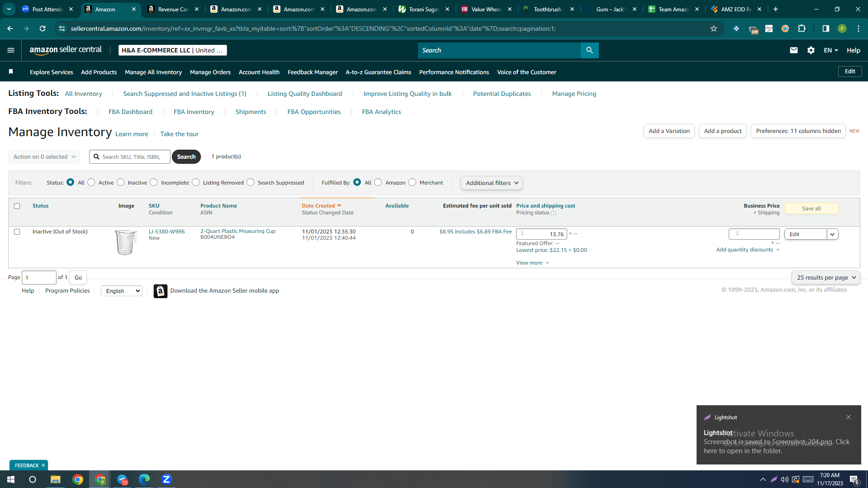This screenshot has height=488, width=868.
Task: Switch to the Torani Sugar browser tab
Action: (424, 9)
